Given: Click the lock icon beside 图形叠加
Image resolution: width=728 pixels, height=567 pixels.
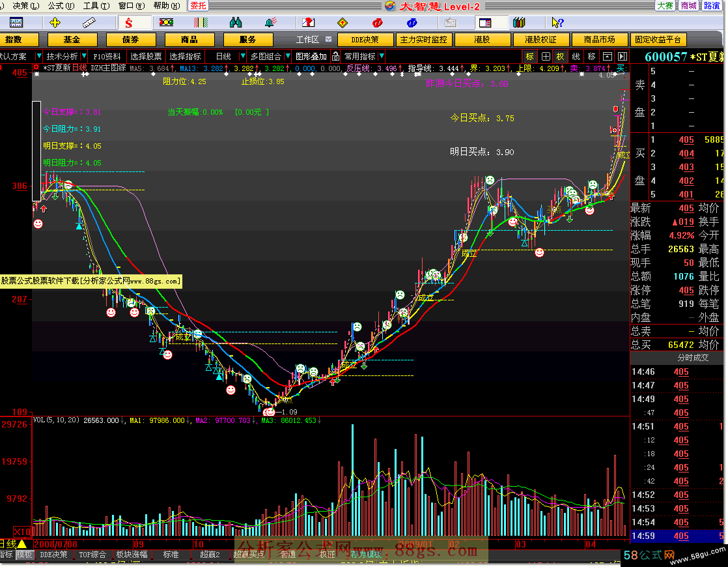Looking at the screenshot, I should (336, 57).
